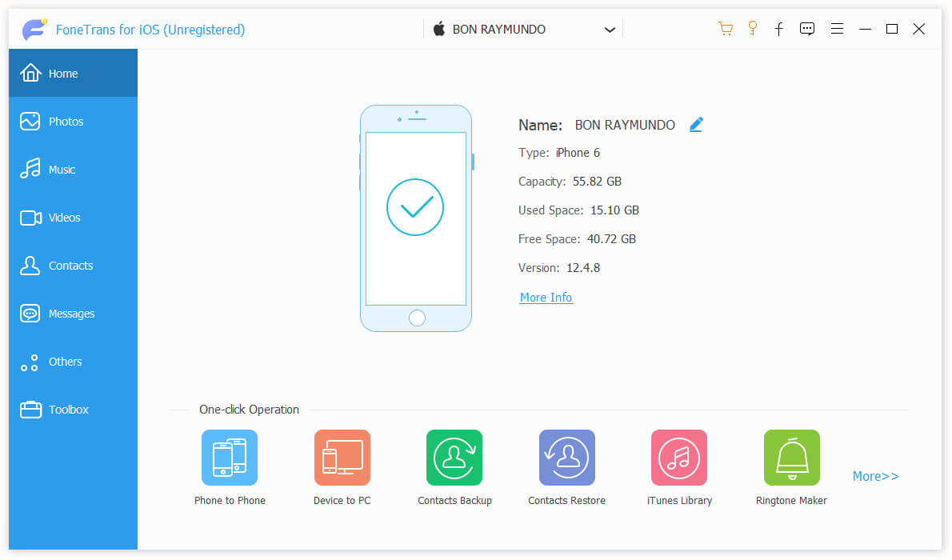Image resolution: width=952 pixels, height=560 pixels.
Task: Open Contacts Restore tool
Action: pyautogui.click(x=566, y=458)
